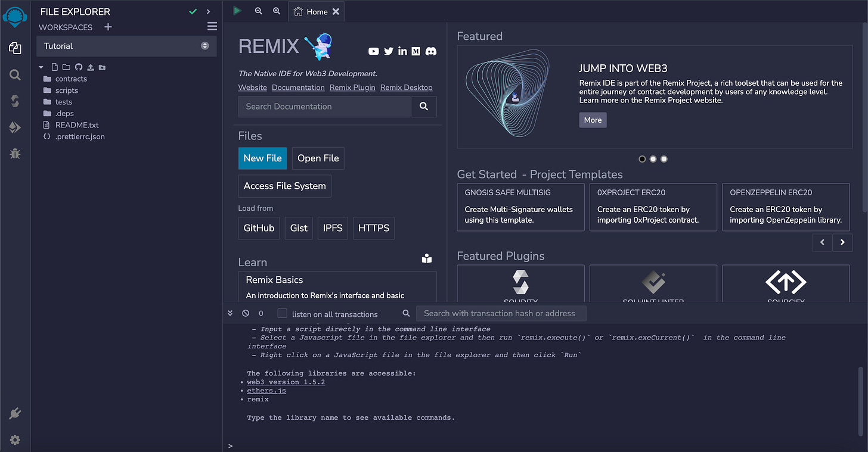Open the Documentation link
This screenshot has width=868, height=452.
[298, 88]
